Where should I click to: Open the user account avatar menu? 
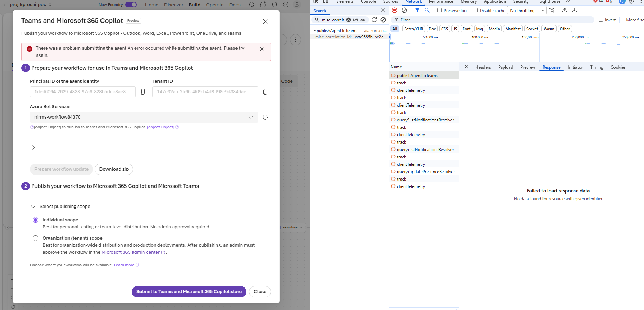click(297, 5)
